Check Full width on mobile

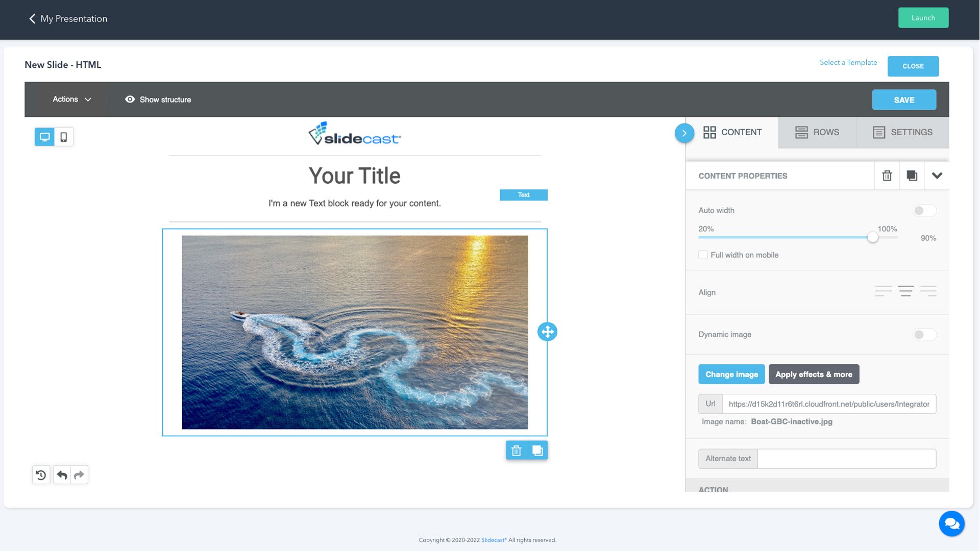coord(703,255)
